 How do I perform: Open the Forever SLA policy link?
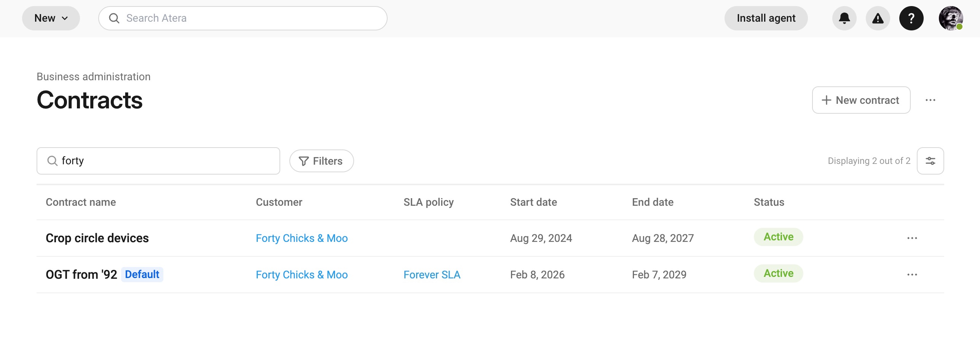click(432, 275)
